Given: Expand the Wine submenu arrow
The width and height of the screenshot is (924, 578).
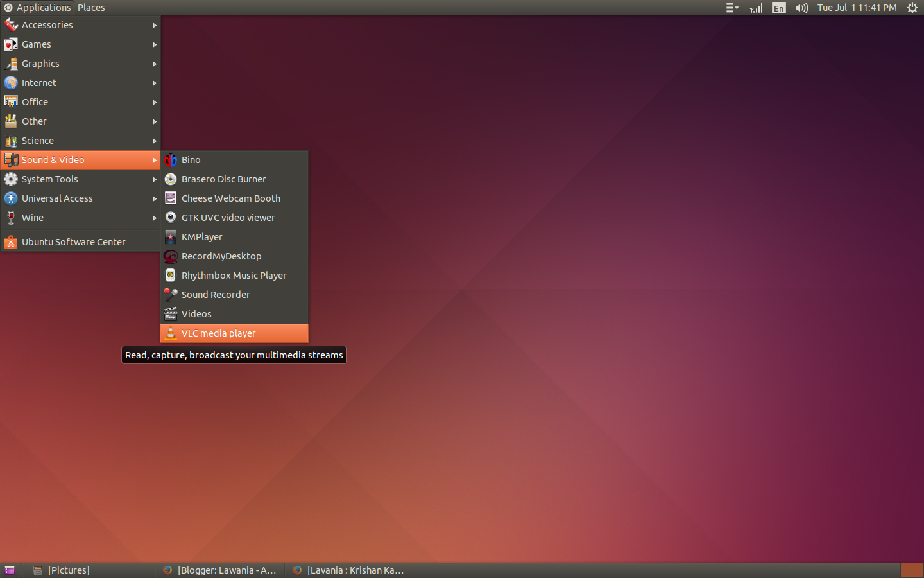Looking at the screenshot, I should (x=155, y=218).
